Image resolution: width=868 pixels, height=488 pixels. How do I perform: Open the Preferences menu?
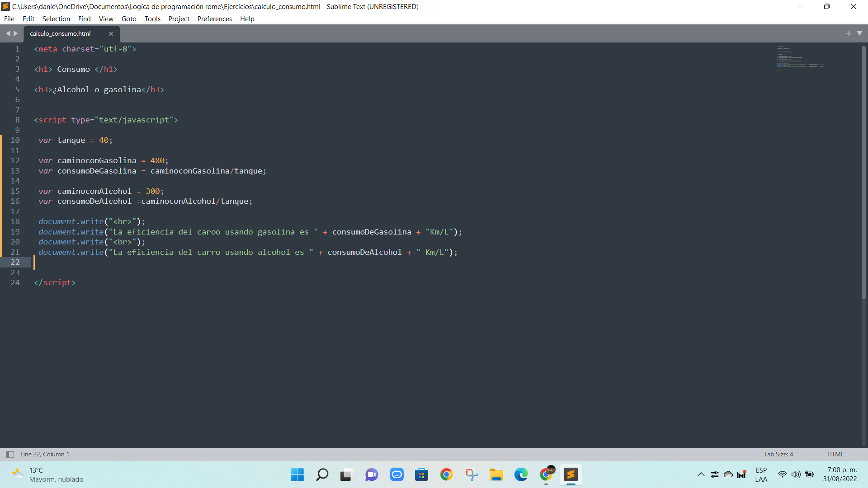[215, 19]
